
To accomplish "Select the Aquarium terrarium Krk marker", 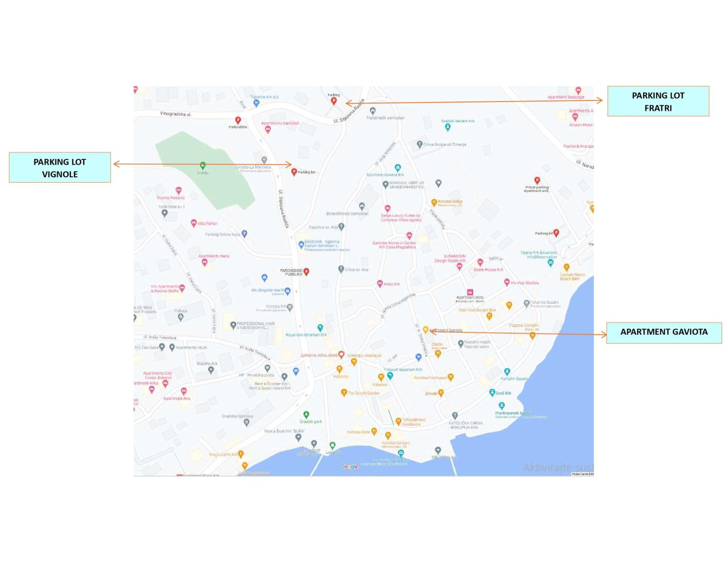I will (320, 328).
